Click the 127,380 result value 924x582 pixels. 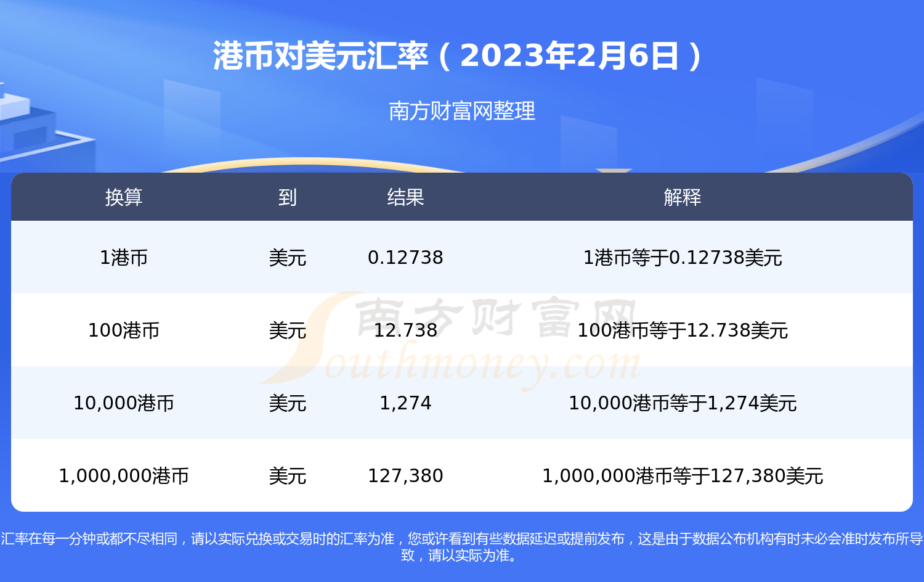(x=405, y=476)
